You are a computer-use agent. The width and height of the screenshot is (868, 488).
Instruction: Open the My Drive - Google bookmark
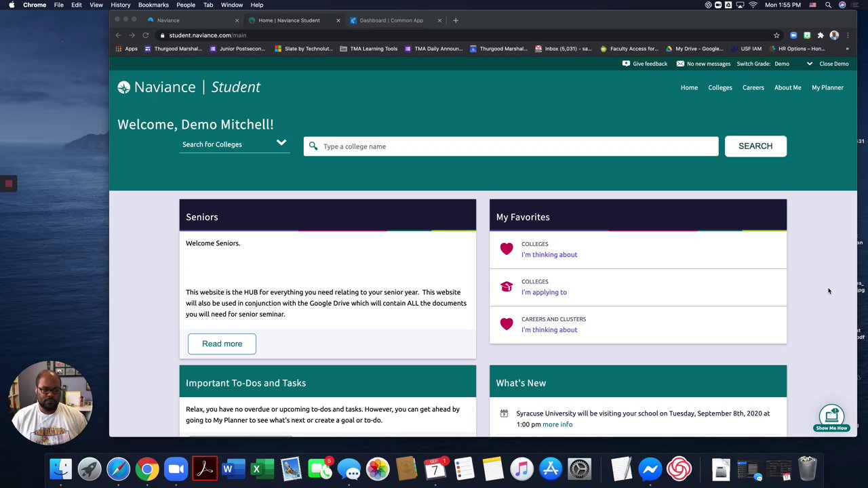pyautogui.click(x=694, y=49)
